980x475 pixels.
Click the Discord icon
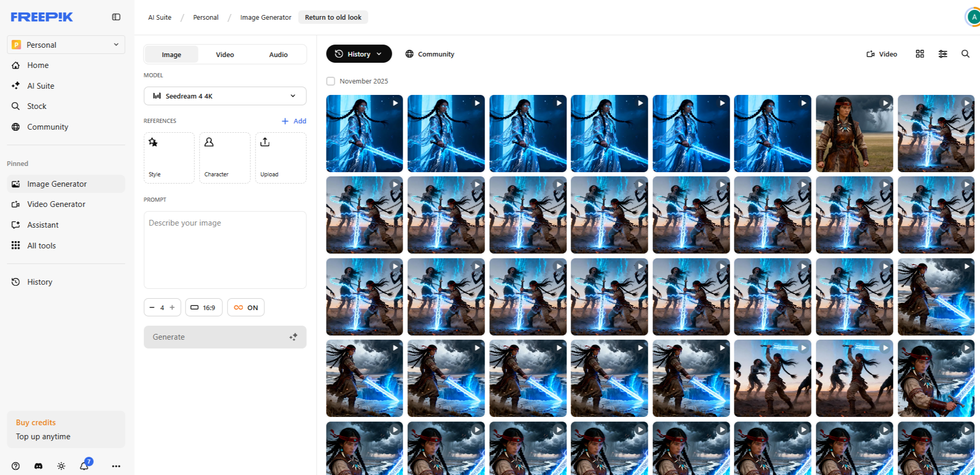(x=38, y=466)
